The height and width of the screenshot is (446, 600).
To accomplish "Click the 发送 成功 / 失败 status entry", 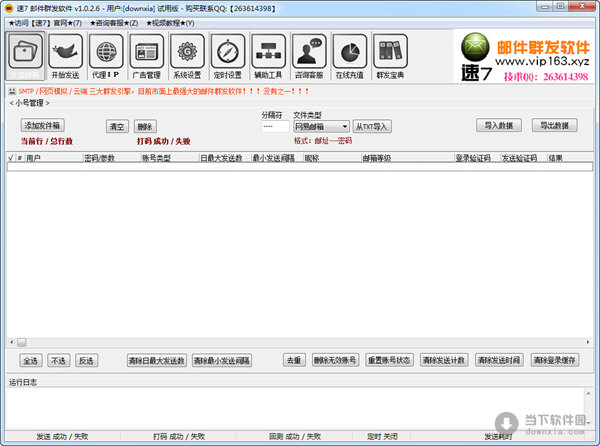I will [63, 436].
